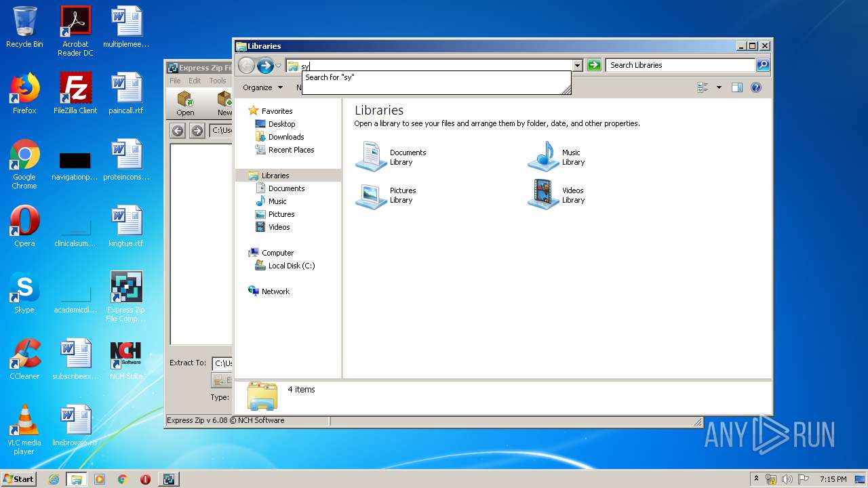Select Favorites header in navigation pane
This screenshot has width=868, height=488.
[x=271, y=111]
